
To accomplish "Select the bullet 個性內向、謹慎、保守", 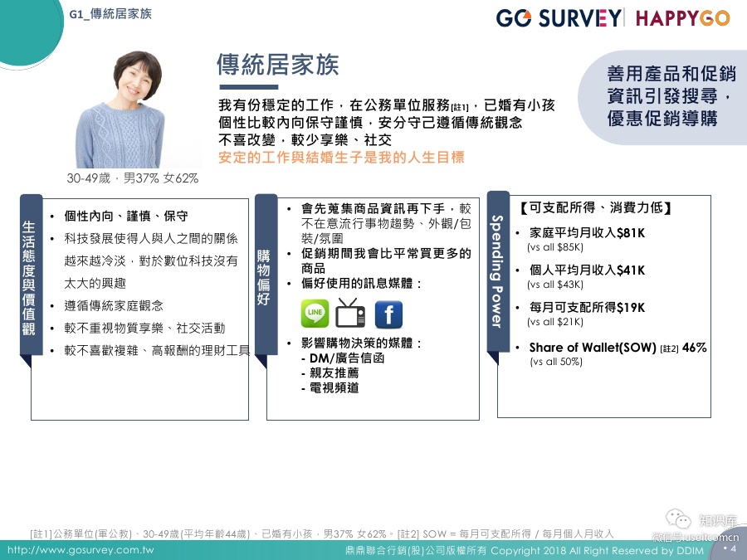I will tap(126, 217).
